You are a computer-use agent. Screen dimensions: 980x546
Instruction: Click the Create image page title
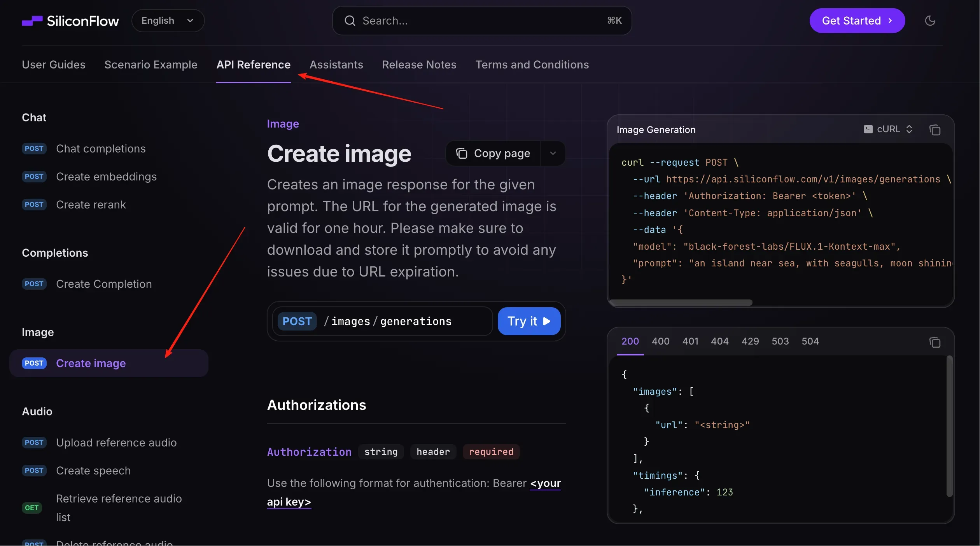pos(339,154)
